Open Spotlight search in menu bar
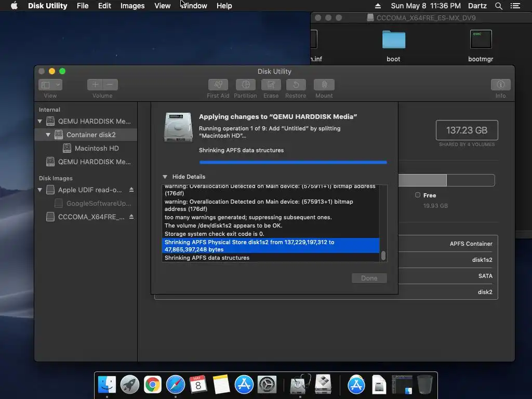 pyautogui.click(x=498, y=6)
